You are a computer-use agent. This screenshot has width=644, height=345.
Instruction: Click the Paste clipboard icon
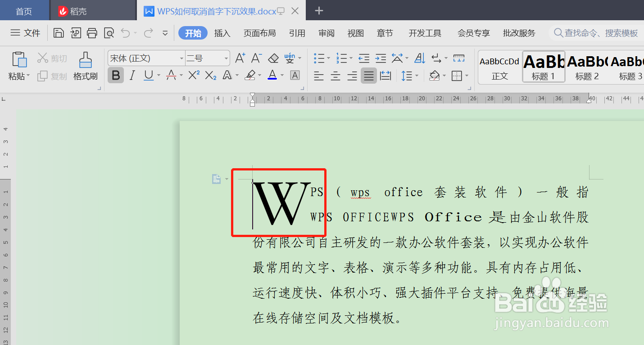click(x=19, y=60)
